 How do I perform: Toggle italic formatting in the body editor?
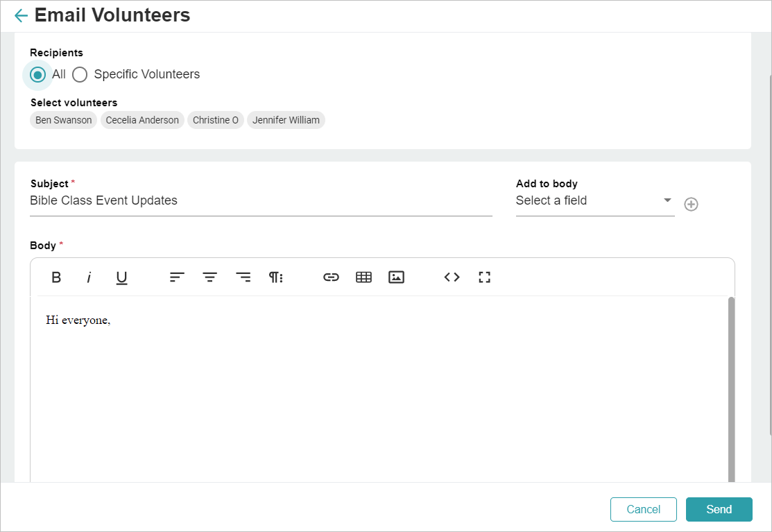[89, 277]
